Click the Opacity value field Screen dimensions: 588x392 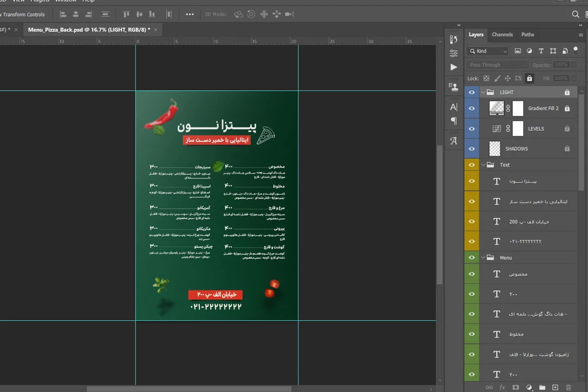click(x=561, y=65)
